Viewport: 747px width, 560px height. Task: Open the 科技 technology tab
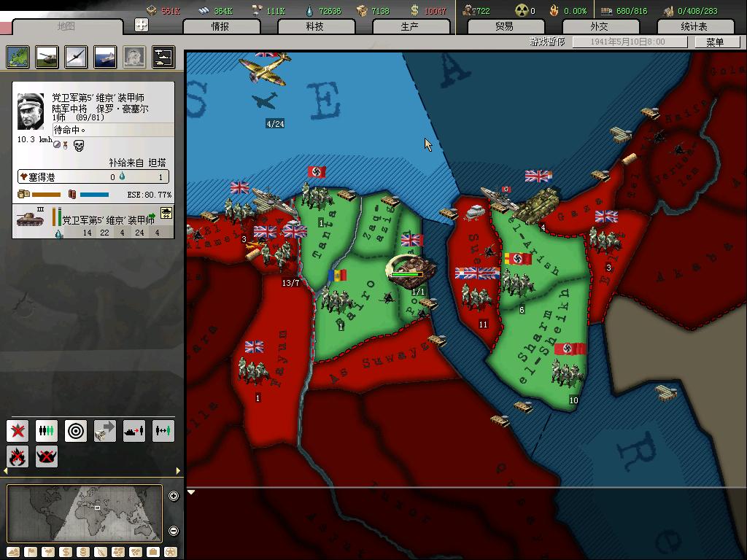pyautogui.click(x=316, y=27)
